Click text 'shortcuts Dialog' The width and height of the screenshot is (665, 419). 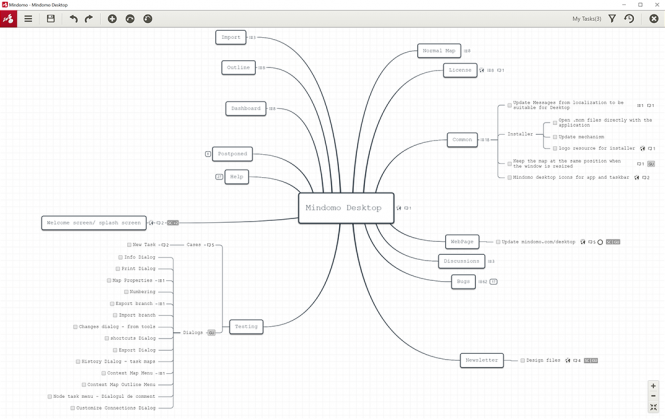(x=133, y=338)
